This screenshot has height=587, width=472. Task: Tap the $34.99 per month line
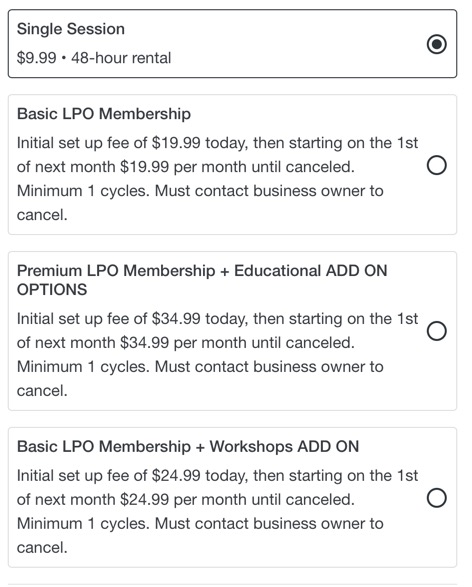point(186,343)
